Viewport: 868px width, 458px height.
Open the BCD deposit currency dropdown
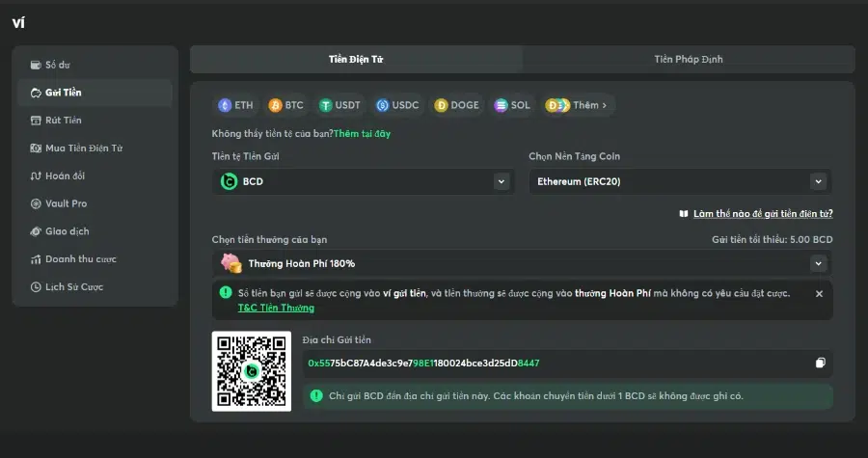click(364, 181)
